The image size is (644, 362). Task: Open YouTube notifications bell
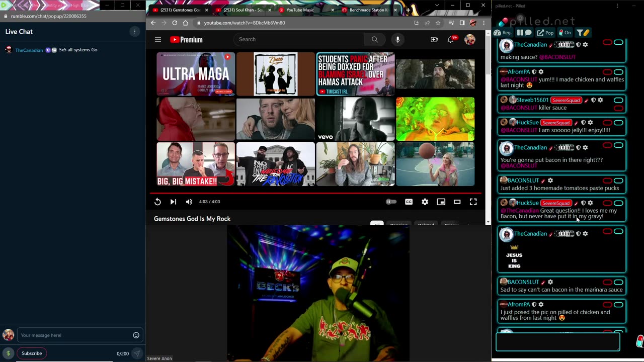point(451,39)
